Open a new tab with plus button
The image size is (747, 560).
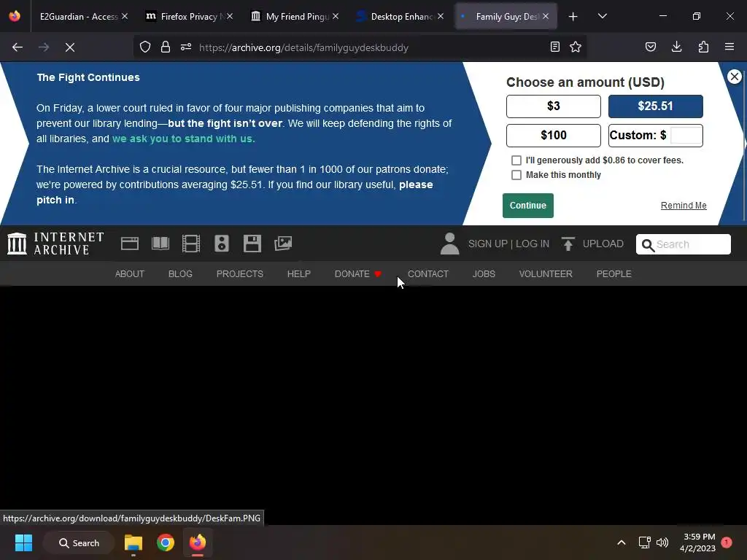click(x=573, y=17)
